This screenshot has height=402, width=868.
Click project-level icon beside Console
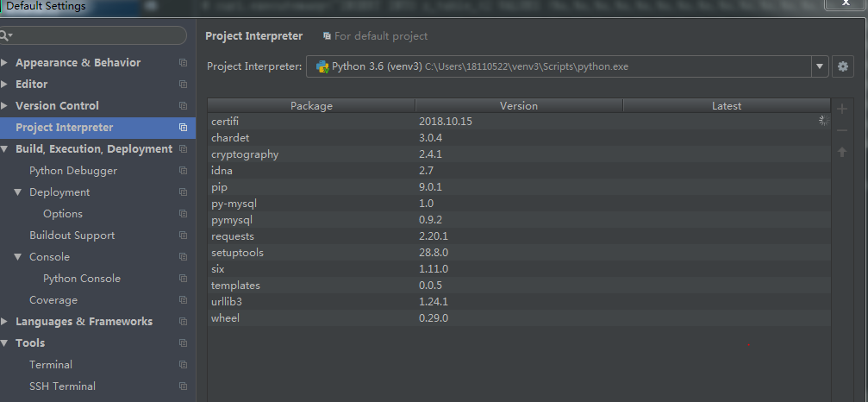[x=184, y=257]
